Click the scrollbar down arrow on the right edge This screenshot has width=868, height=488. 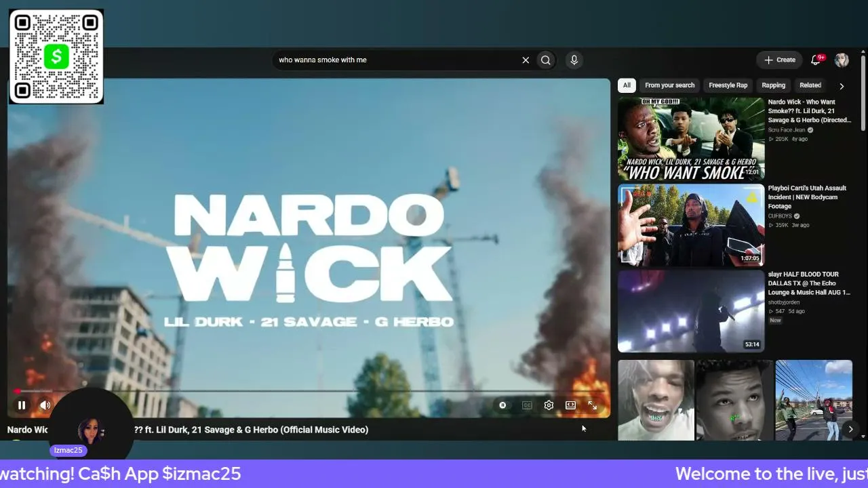863,436
